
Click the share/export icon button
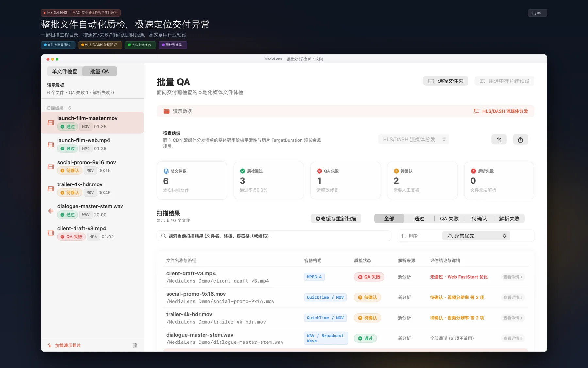(x=520, y=140)
